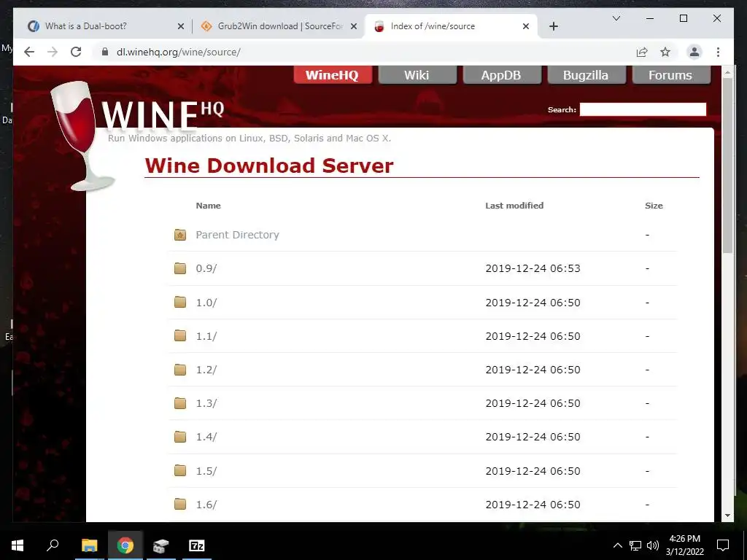Sort by Last modified column header
The height and width of the screenshot is (560, 747).
click(x=514, y=206)
